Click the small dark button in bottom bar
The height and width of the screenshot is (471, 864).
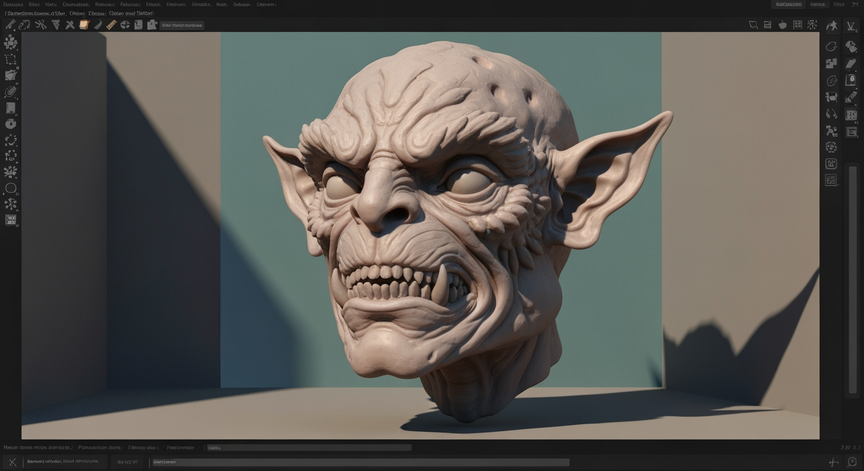pos(126,462)
